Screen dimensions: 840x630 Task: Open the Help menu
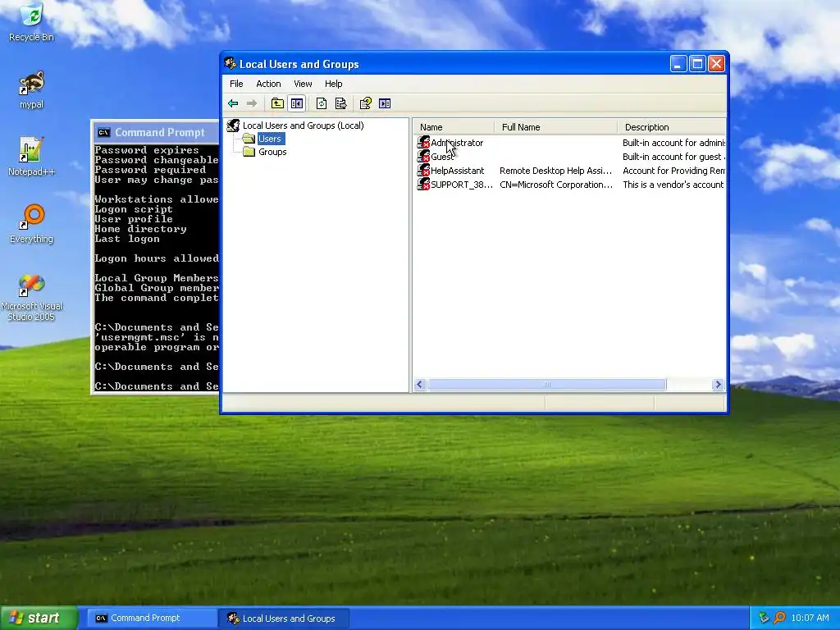coord(333,84)
